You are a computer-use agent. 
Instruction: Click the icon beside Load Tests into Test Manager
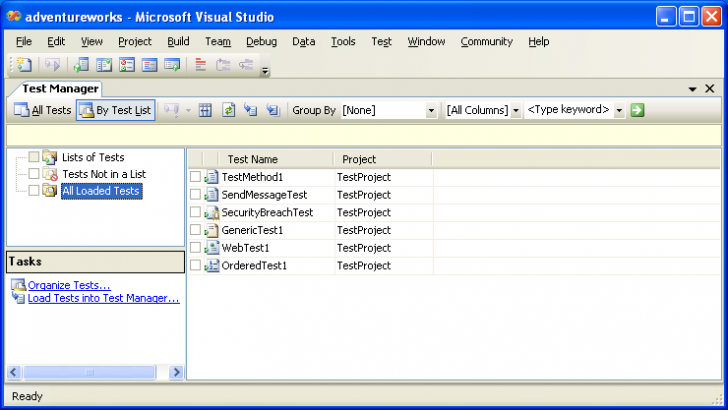click(18, 298)
